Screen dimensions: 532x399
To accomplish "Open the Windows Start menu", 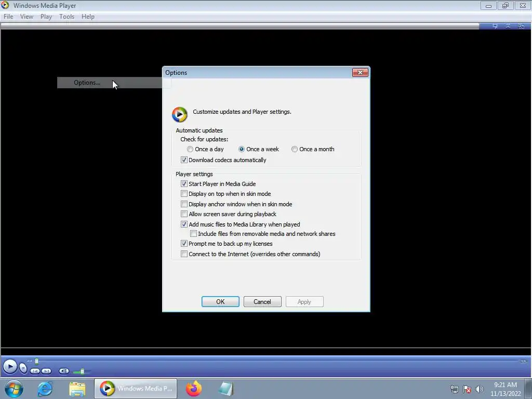I will pos(14,389).
